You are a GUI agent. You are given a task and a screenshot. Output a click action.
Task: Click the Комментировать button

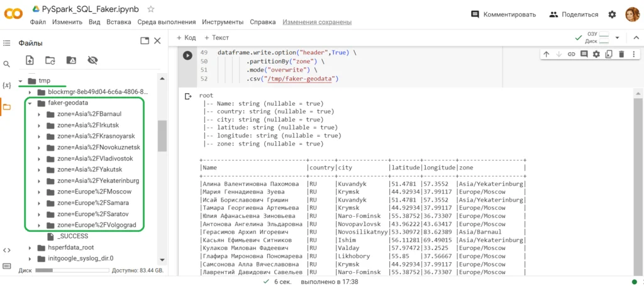pyautogui.click(x=503, y=14)
